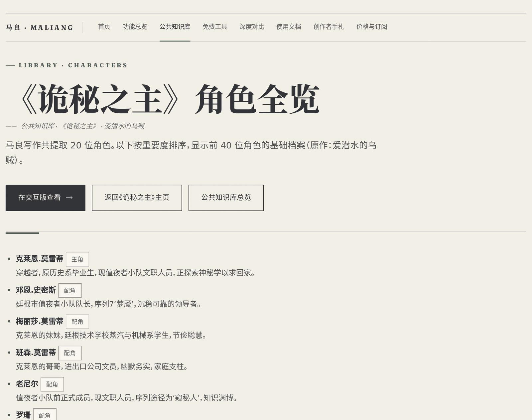This screenshot has width=532, height=420.
Task: Open 免费工具 from the nav bar
Action: [215, 27]
